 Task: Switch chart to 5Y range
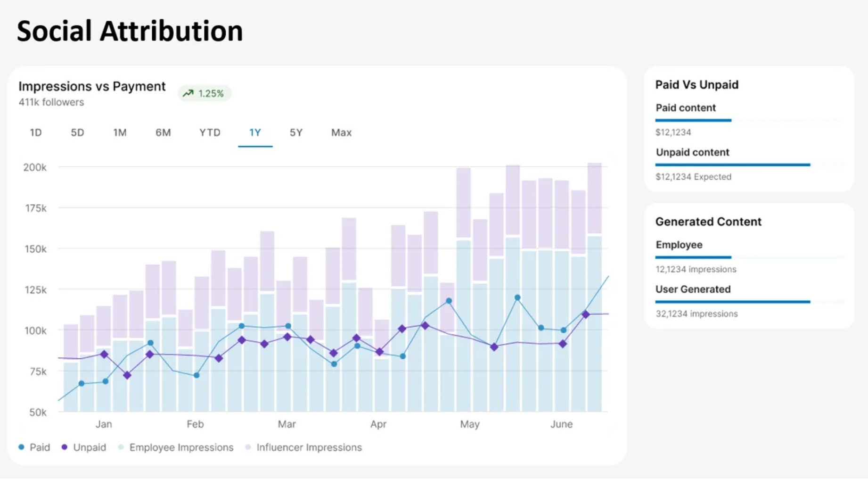coord(296,132)
